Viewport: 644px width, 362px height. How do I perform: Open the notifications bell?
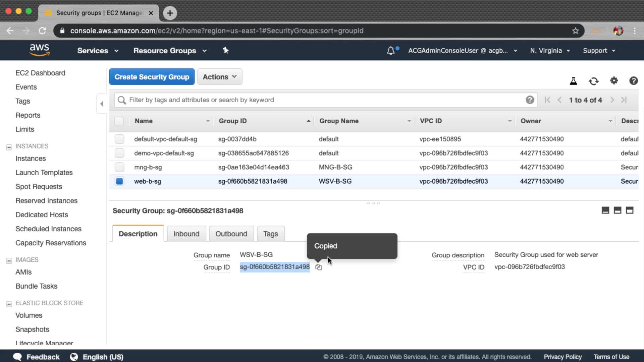coord(391,51)
